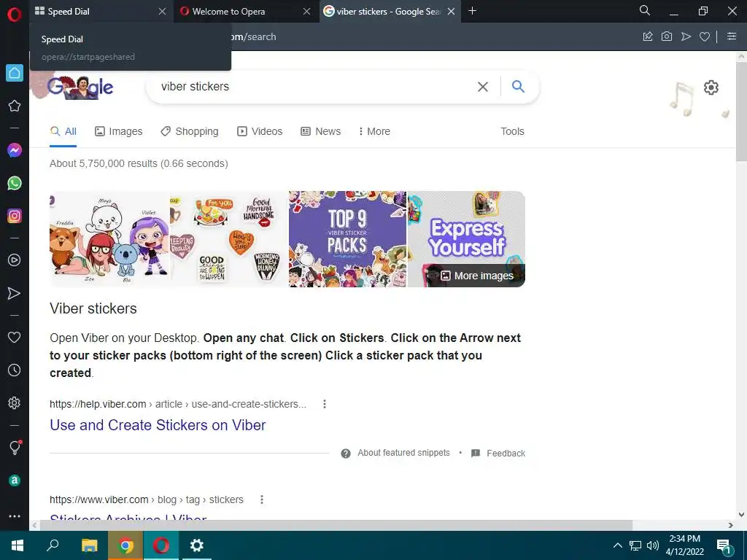
Task: Open the lightbulb tips icon in sidebar
Action: [x=15, y=447]
